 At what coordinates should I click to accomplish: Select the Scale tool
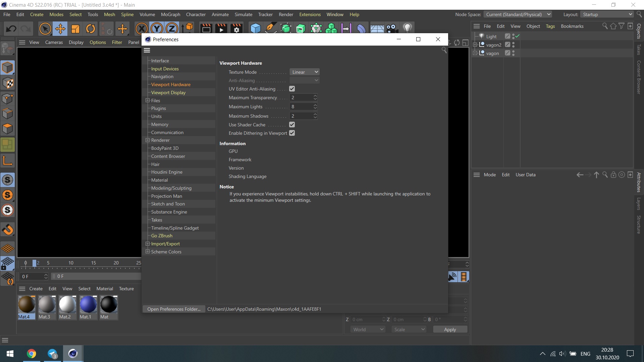tap(75, 29)
